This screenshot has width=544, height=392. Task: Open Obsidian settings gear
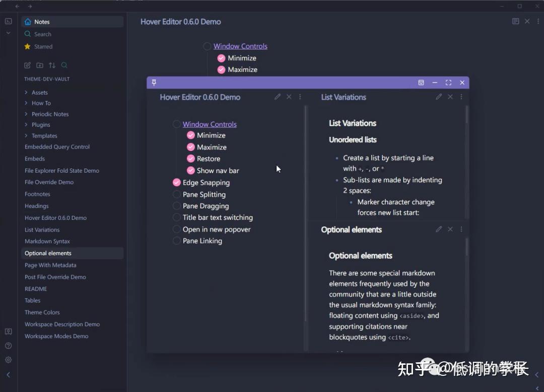(8, 360)
